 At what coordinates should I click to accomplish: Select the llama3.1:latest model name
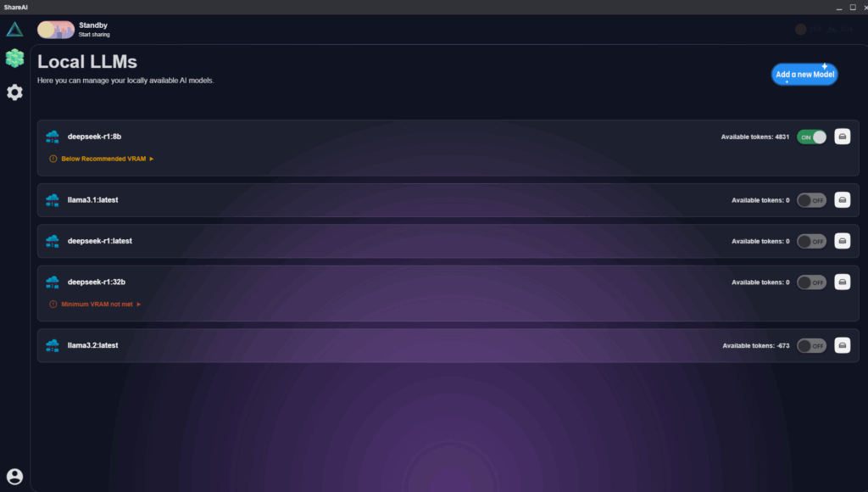[92, 199]
